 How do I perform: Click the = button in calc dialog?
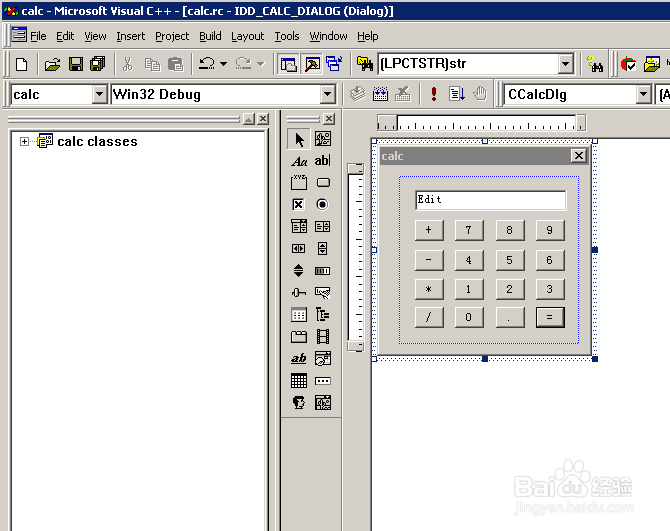(550, 317)
